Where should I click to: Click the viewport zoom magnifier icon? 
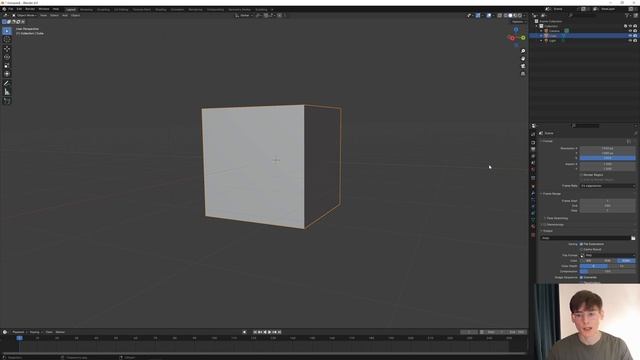[x=523, y=51]
